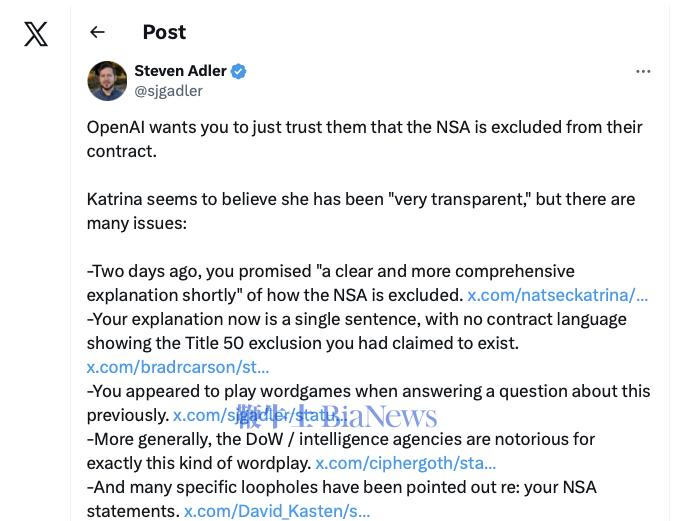The height and width of the screenshot is (521, 673).
Task: Click the blue verified badge
Action: (x=239, y=71)
